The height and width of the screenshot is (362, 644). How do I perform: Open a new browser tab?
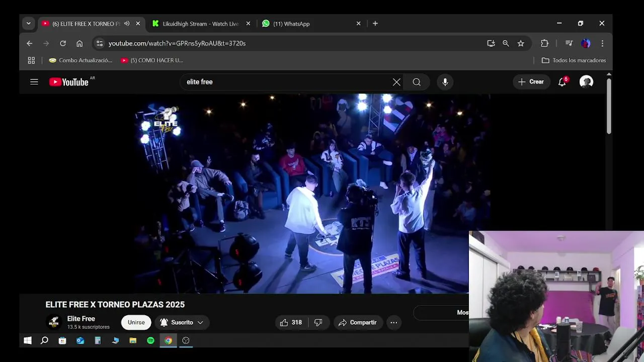pos(375,24)
